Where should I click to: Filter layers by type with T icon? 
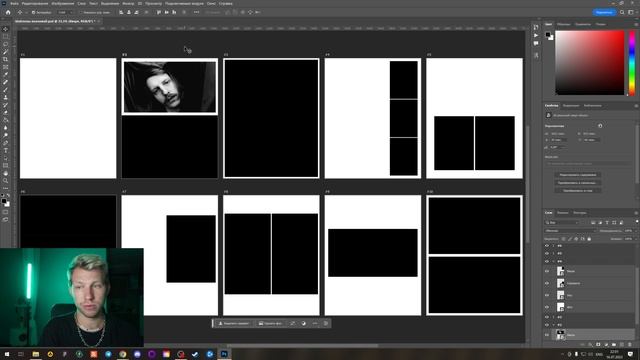[x=607, y=222]
